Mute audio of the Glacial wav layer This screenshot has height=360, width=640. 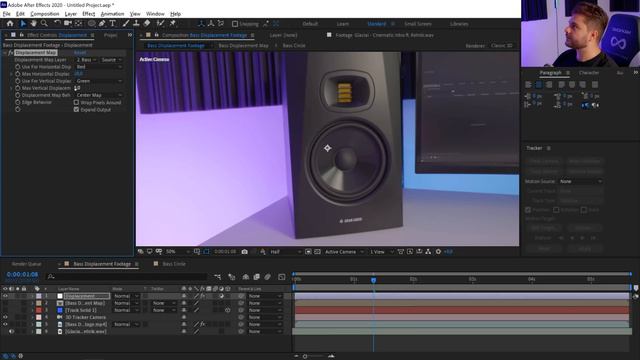tap(11, 331)
